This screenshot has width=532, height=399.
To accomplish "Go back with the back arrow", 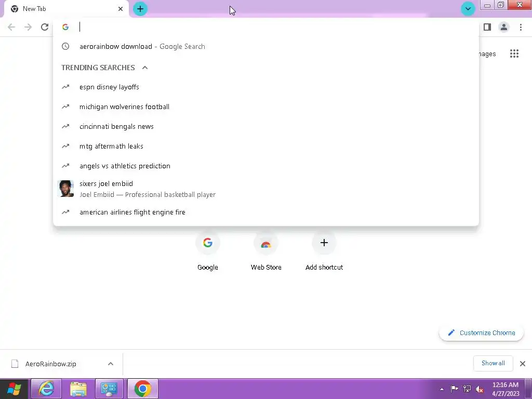I will pyautogui.click(x=11, y=27).
